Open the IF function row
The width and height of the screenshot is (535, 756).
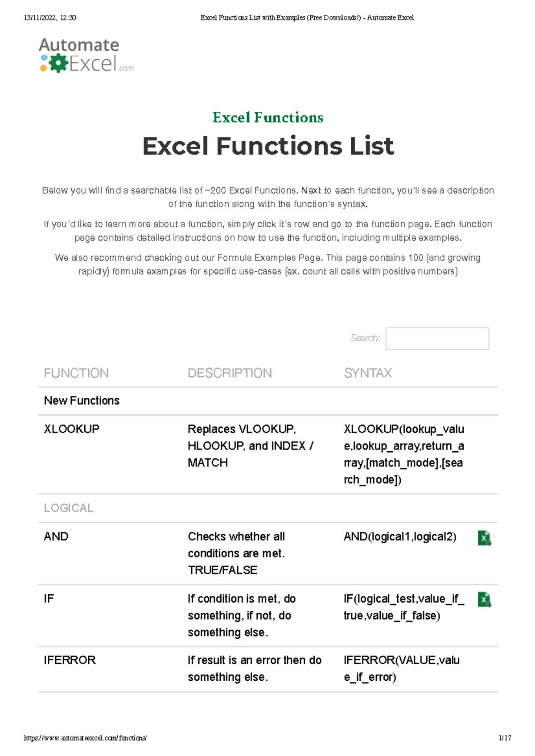point(268,616)
